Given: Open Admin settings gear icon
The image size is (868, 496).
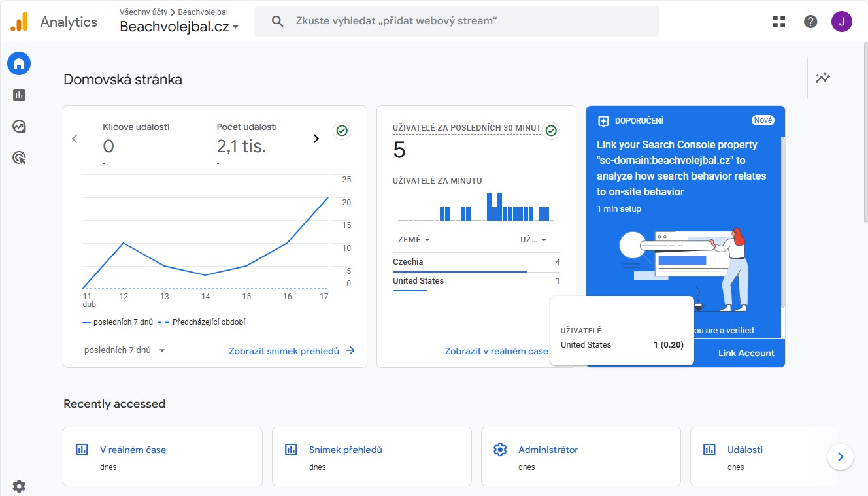Looking at the screenshot, I should [19, 486].
